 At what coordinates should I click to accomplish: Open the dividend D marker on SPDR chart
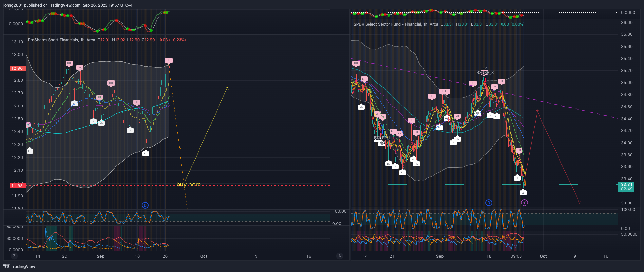[x=489, y=203]
